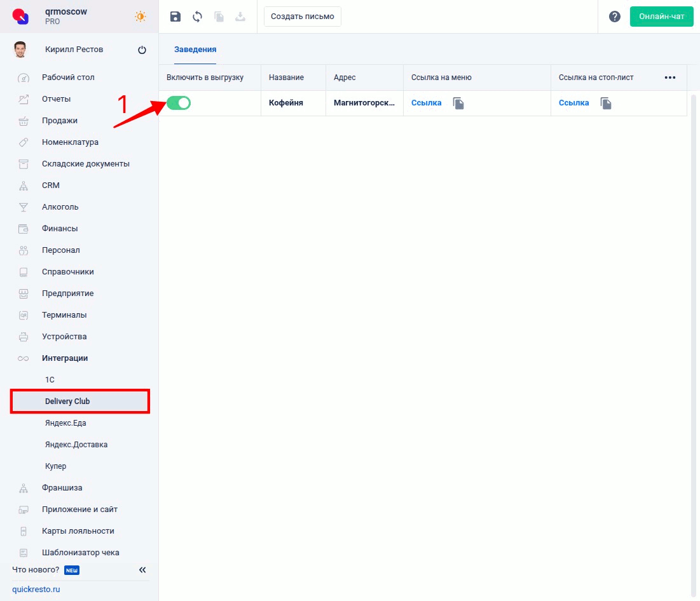Select the Delivery Club integration
Viewport: 700px width, 601px height.
click(80, 401)
